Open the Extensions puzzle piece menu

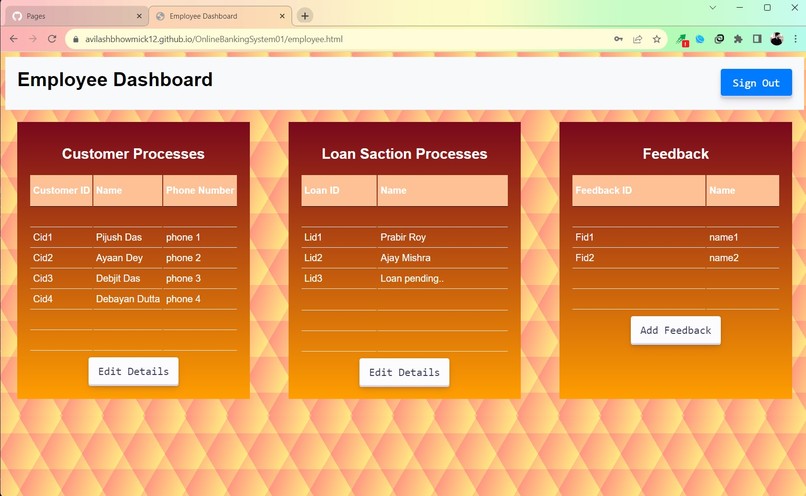click(738, 39)
